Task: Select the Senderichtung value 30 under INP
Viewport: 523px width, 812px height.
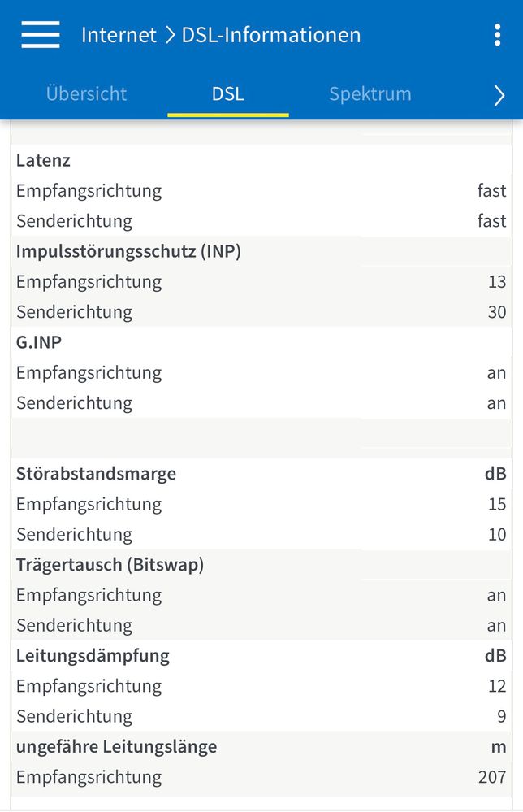Action: 499,311
